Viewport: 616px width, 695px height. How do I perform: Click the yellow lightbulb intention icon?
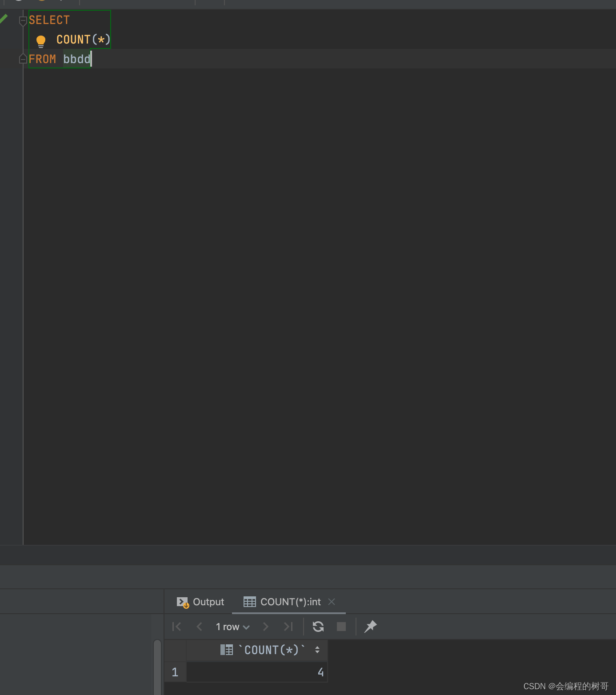[x=41, y=41]
